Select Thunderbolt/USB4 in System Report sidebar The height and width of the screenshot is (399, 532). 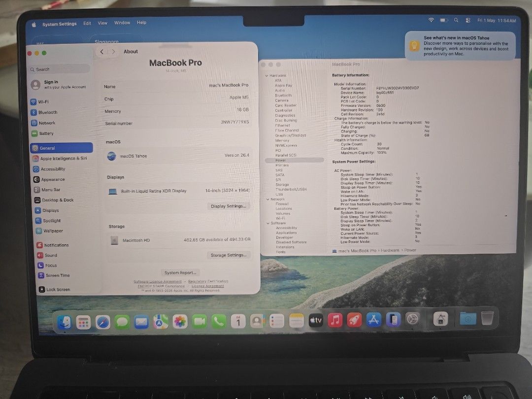pos(291,189)
